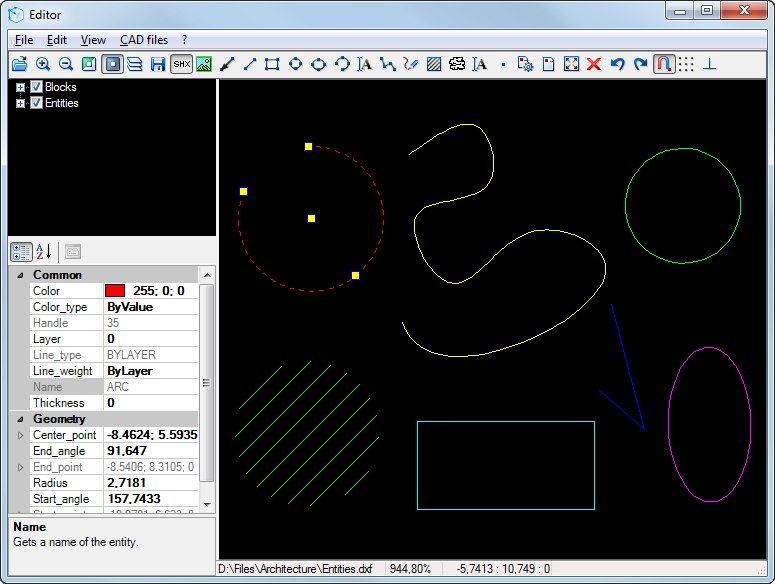
Task: Click the fit-to-screen arrows icon
Action: tap(571, 64)
